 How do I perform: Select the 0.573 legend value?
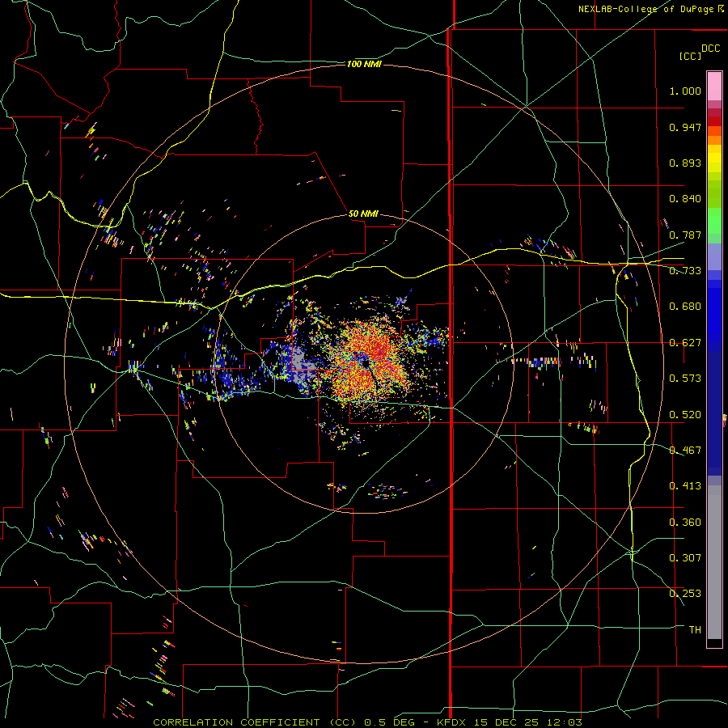point(685,379)
